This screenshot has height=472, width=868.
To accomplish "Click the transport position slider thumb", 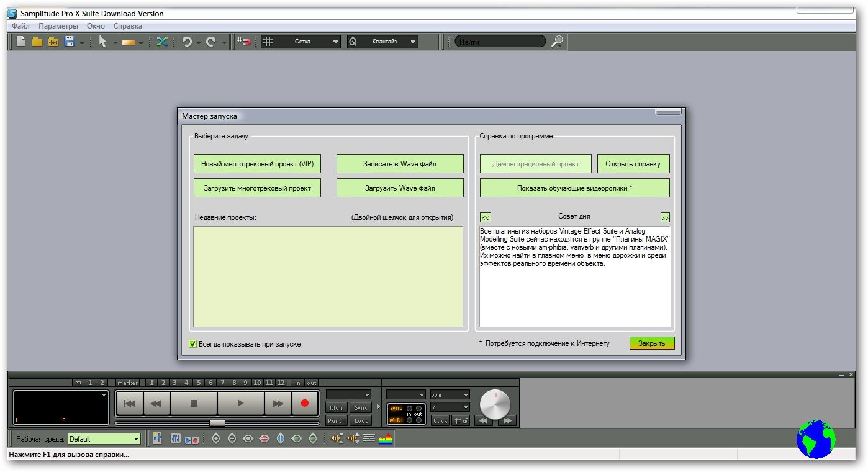I will click(217, 423).
